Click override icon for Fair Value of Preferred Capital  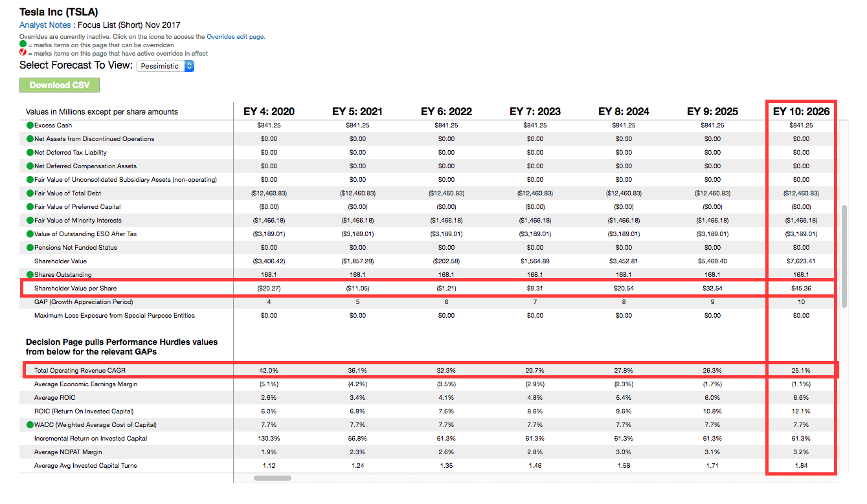pyautogui.click(x=30, y=207)
